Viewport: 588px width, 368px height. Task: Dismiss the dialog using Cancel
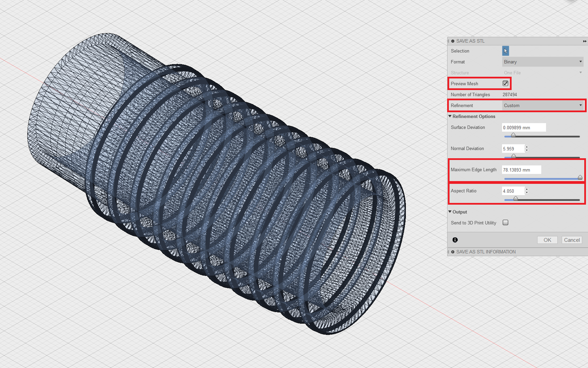click(572, 240)
